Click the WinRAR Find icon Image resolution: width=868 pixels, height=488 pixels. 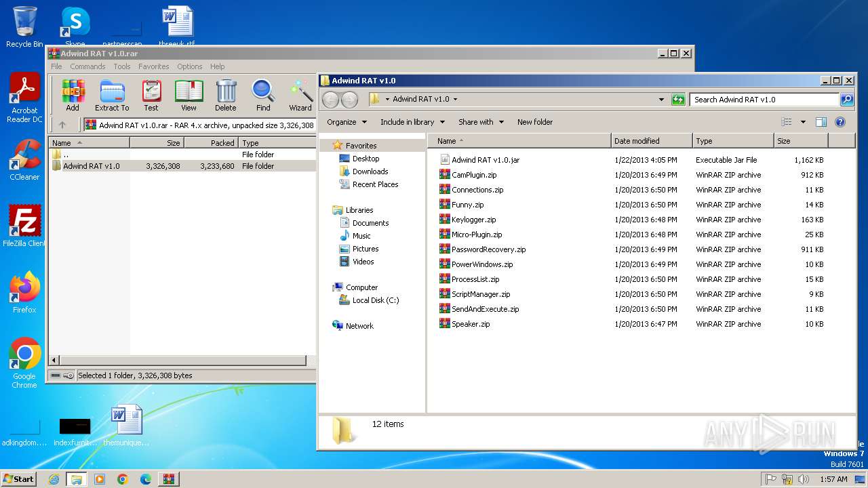(x=263, y=96)
